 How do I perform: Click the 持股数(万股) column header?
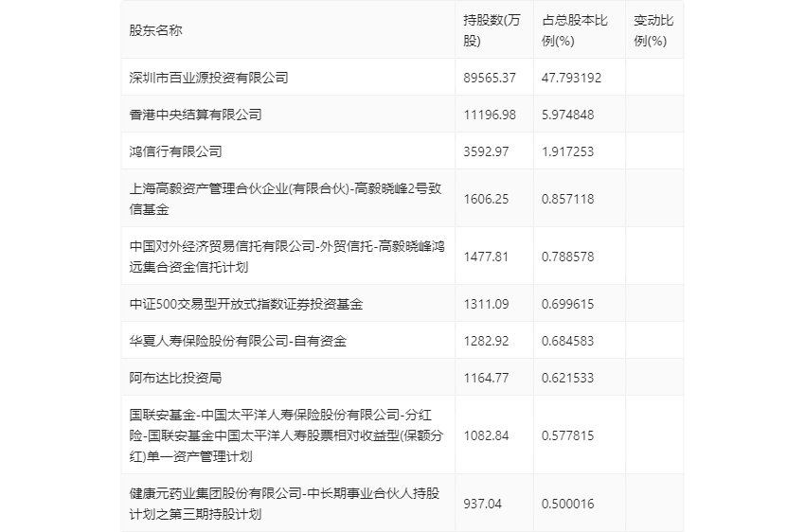(492, 31)
